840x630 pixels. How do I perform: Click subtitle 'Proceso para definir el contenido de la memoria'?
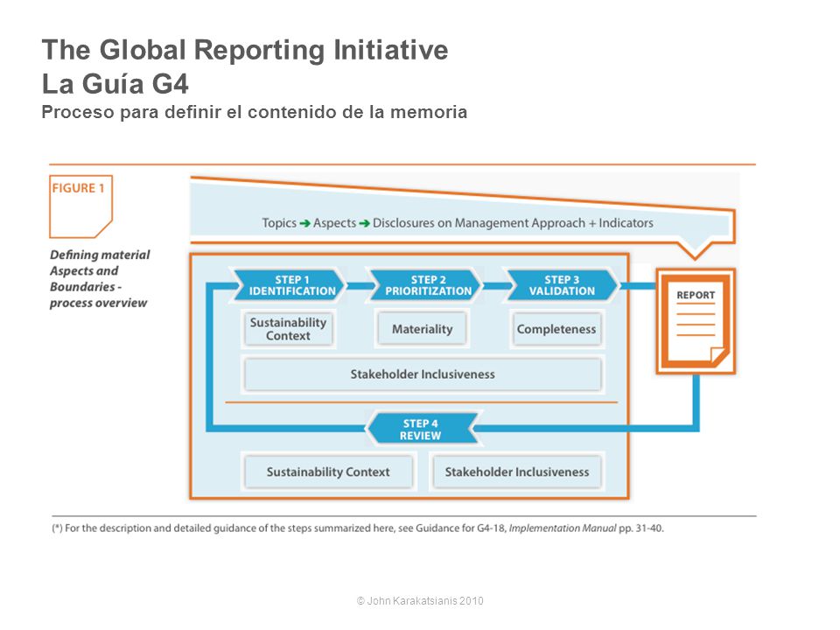[x=255, y=112]
